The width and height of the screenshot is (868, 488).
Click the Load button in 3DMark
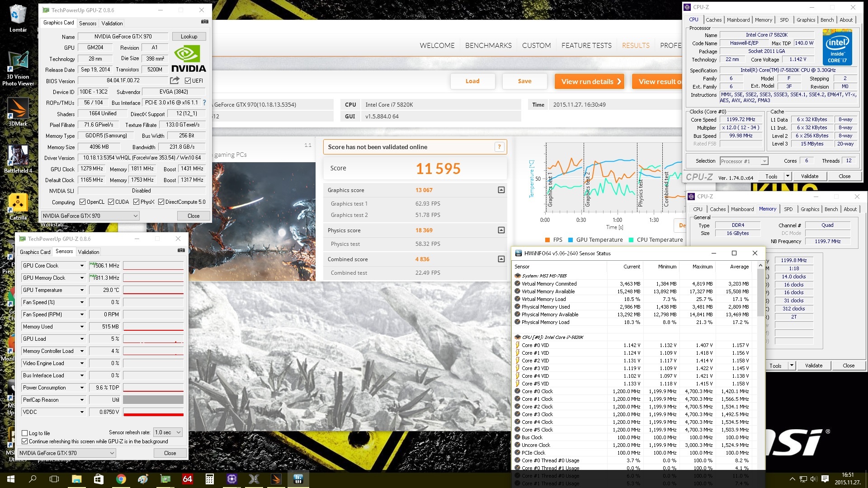coord(472,81)
